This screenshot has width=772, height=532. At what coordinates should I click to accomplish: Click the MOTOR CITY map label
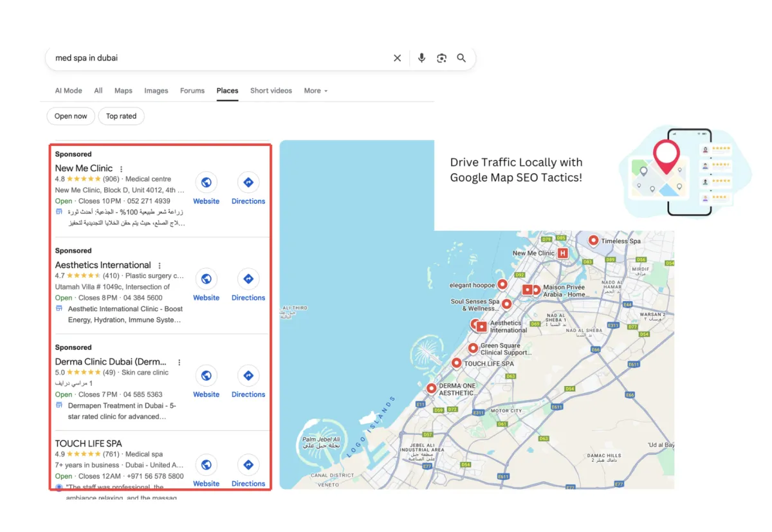click(x=506, y=411)
